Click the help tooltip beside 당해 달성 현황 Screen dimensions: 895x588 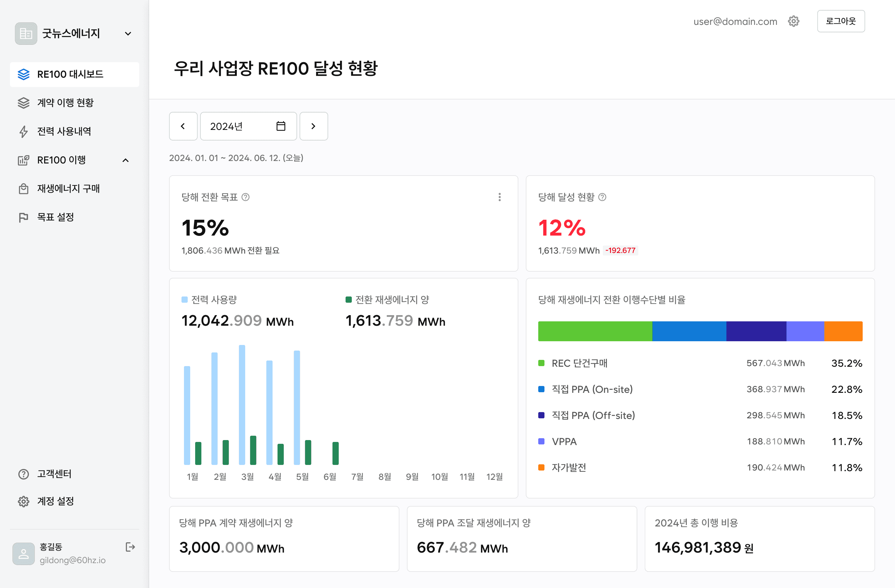click(603, 197)
